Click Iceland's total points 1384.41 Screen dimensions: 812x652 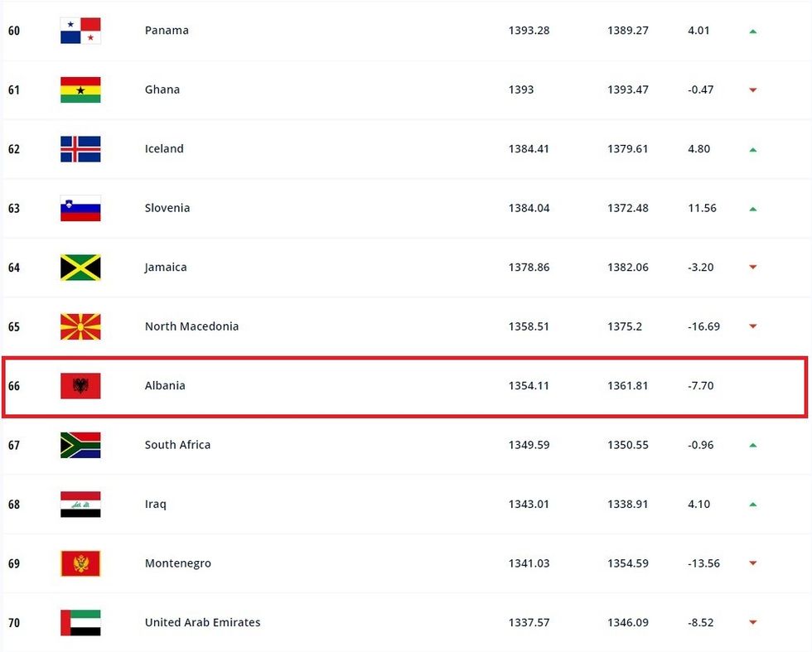pyautogui.click(x=529, y=149)
